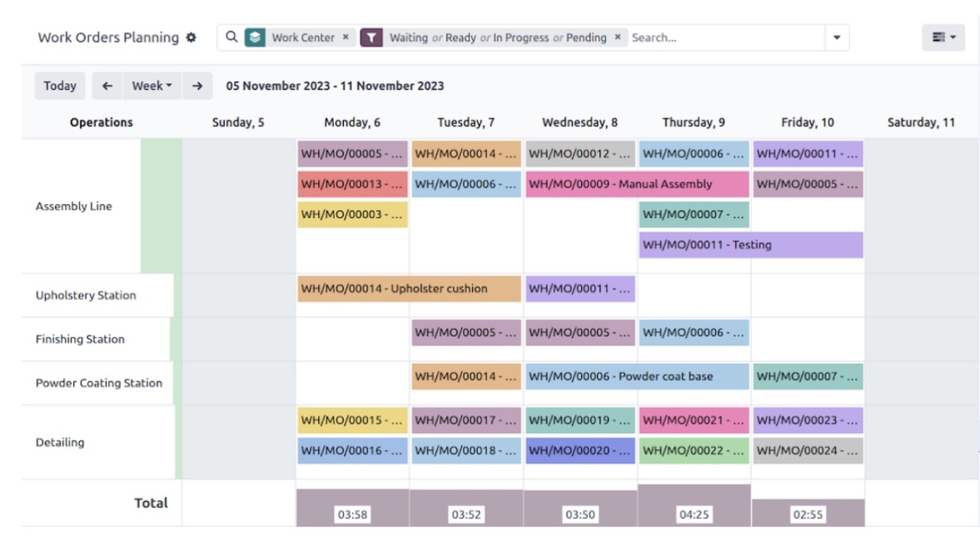Select the Assembly Line work center row
This screenshot has width=980, height=547.
[x=74, y=206]
